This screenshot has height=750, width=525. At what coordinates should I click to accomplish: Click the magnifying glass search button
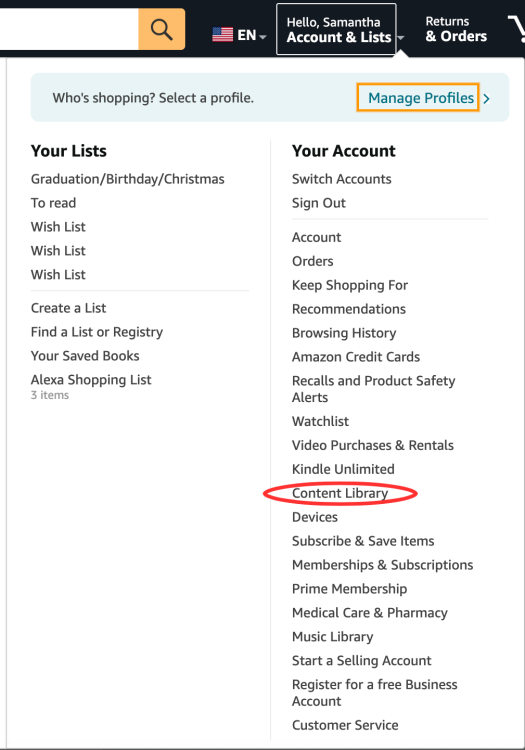(x=162, y=29)
